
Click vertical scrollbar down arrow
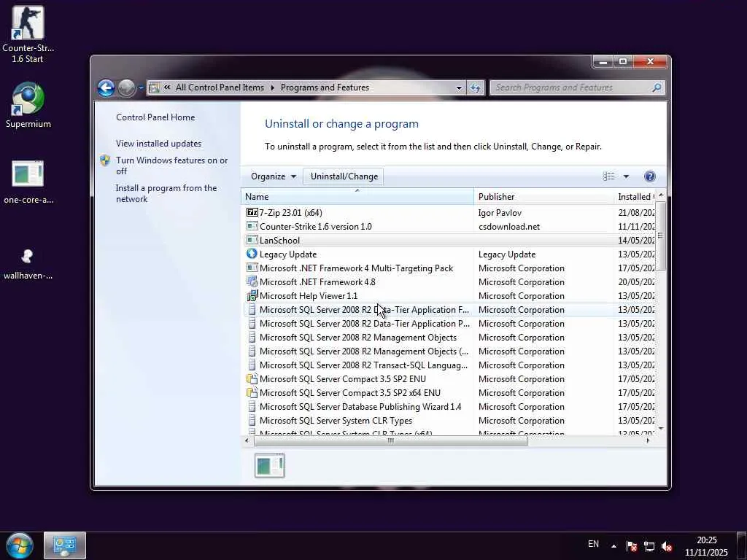[x=660, y=429]
